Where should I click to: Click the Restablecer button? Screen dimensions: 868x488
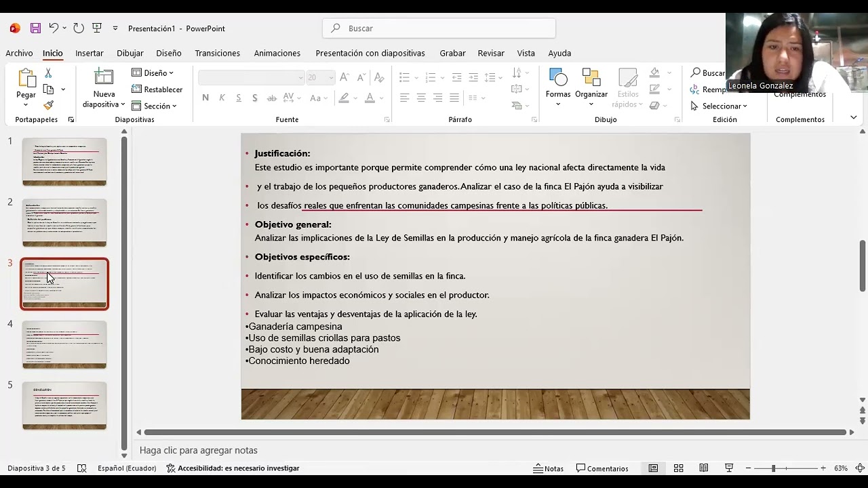coord(157,89)
